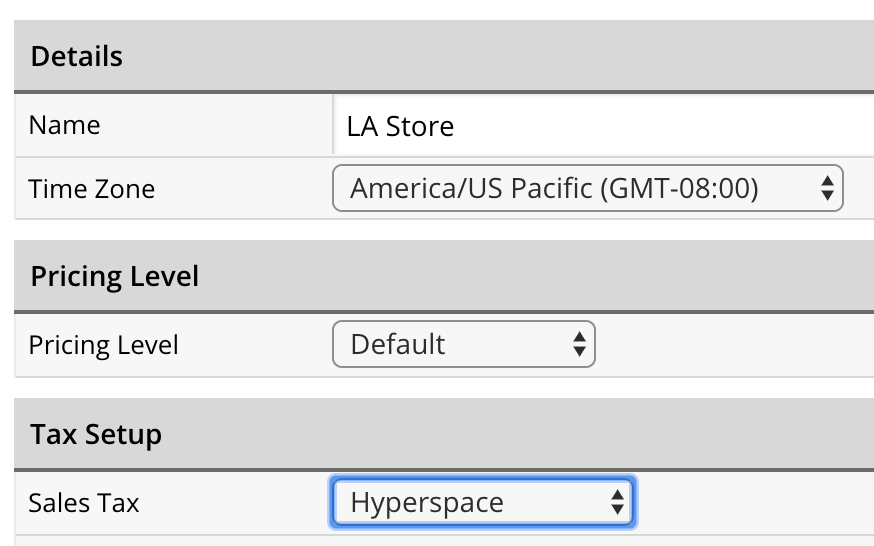Screen dimensions: 874x546
Task: Click the Hyperspace value text
Action: (427, 502)
